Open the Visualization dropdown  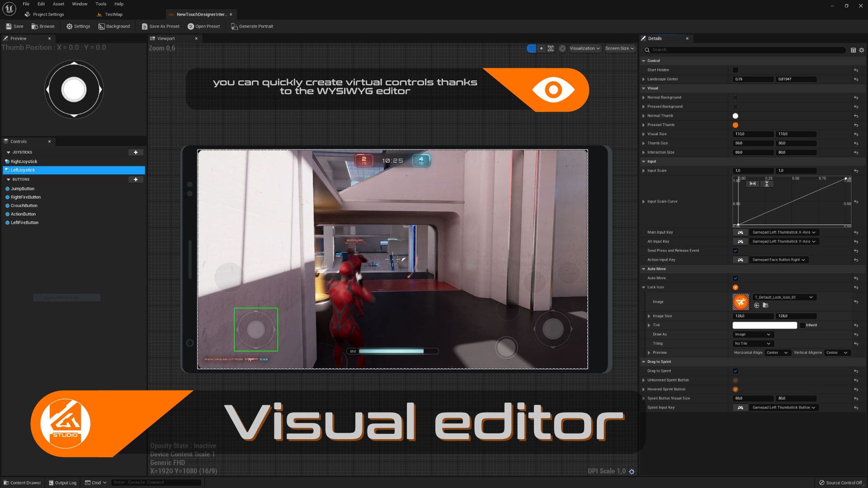[584, 48]
